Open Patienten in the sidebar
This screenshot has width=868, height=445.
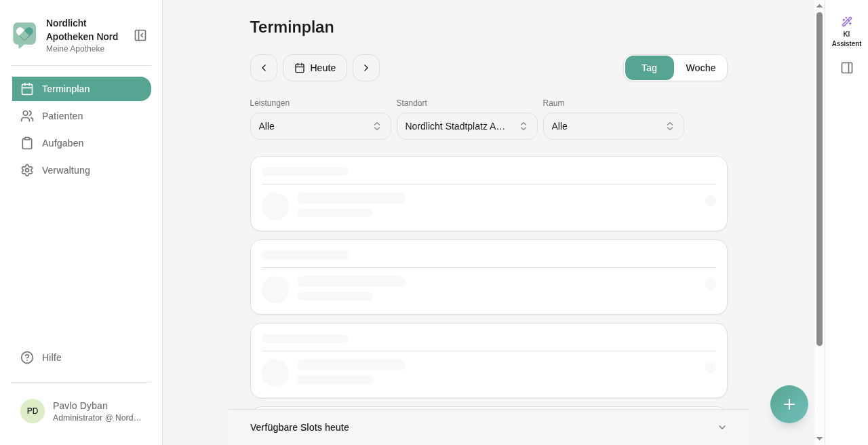(81, 116)
